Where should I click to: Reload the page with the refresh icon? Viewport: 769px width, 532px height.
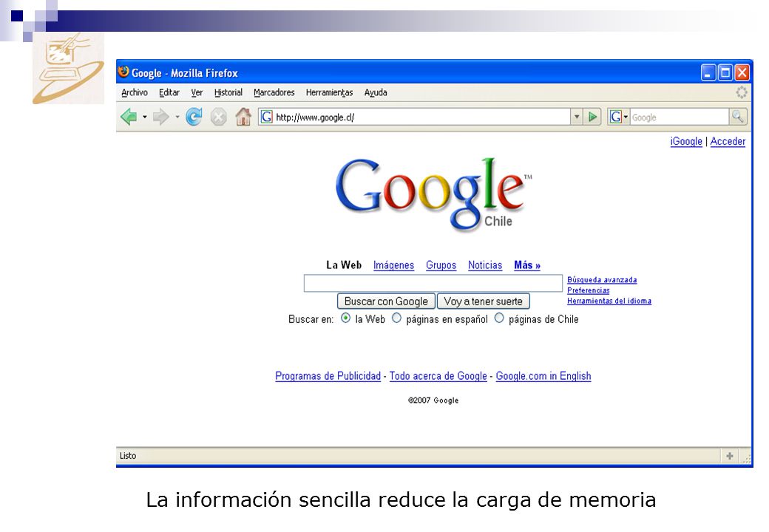[194, 117]
